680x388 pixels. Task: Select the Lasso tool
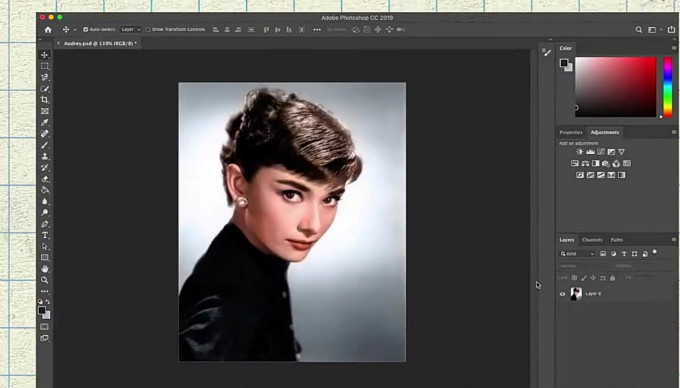point(45,78)
